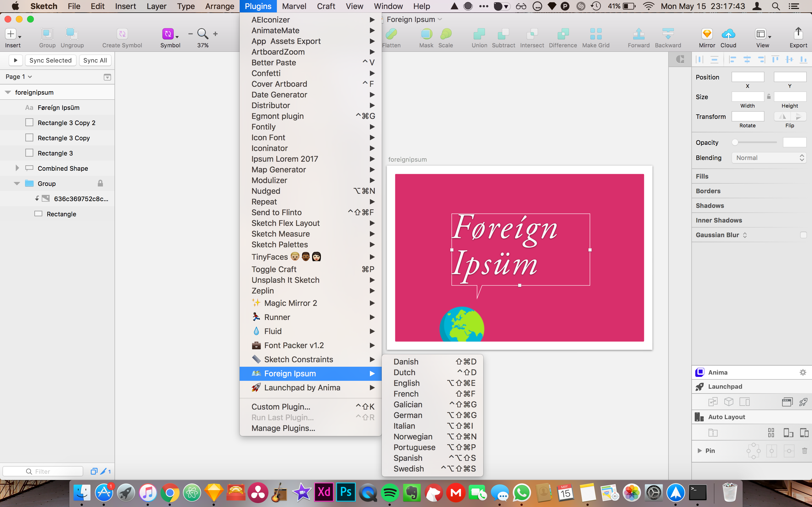The image size is (812, 507).
Task: Click the Union boolean icon
Action: 479,34
